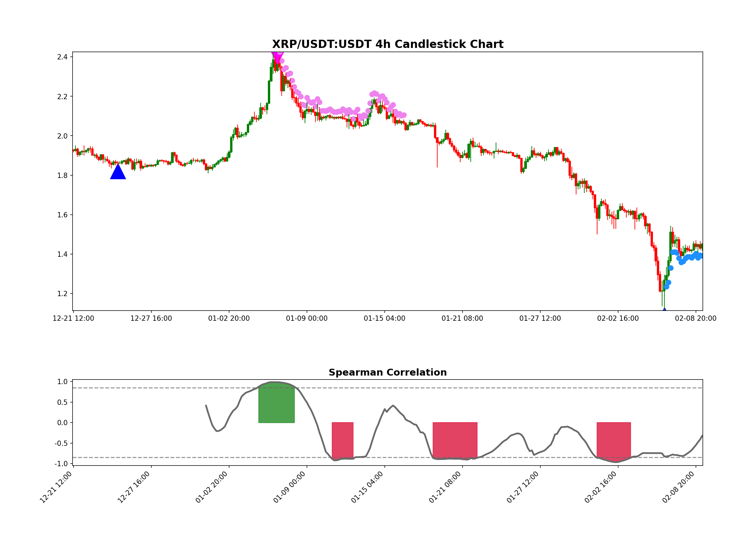
Task: Select the XRP/USDT:USDT 4h Candlestick Chart title
Action: click(x=388, y=44)
